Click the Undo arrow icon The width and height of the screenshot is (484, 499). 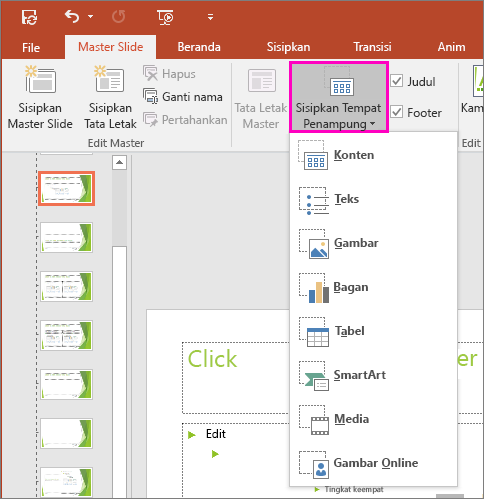click(x=72, y=16)
